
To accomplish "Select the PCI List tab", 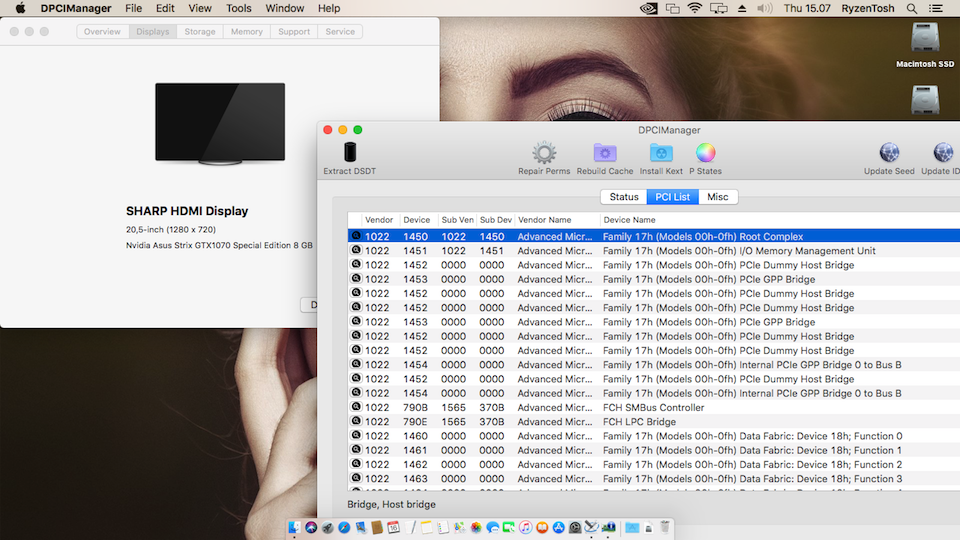I will pos(672,197).
